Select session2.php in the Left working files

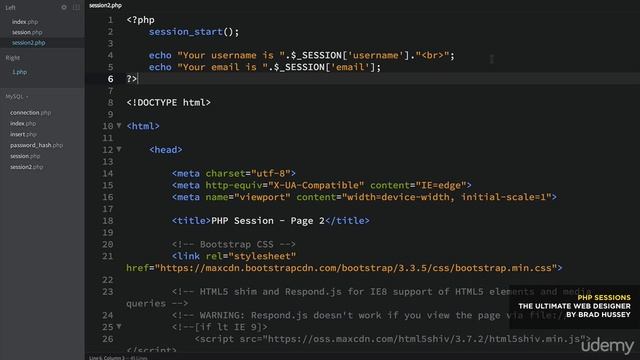pos(29,43)
